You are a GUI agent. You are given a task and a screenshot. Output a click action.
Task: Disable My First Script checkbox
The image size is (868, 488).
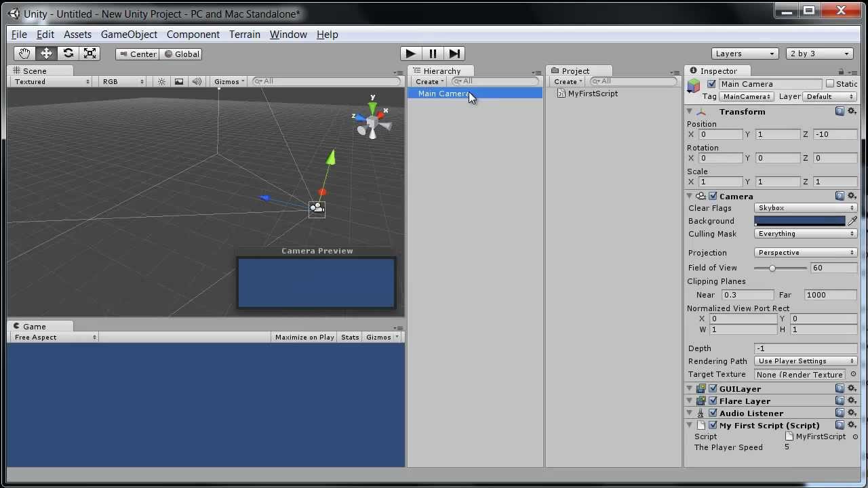tap(713, 425)
